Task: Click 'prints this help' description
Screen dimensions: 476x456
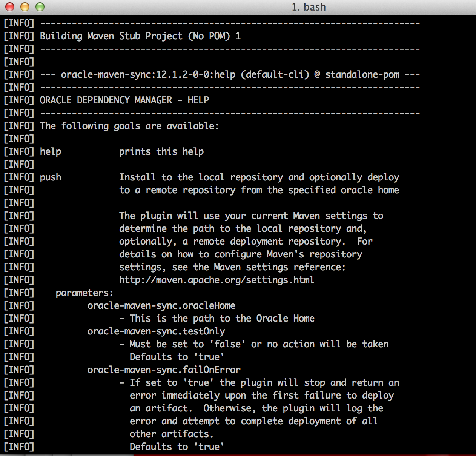Action: 161,152
